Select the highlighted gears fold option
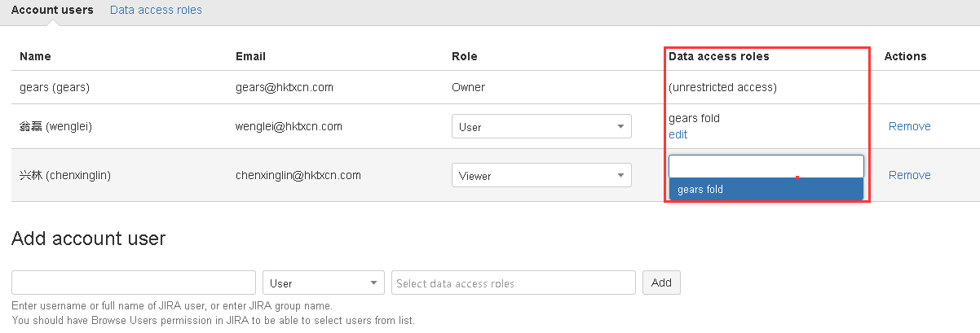Image resolution: width=980 pixels, height=333 pixels. coord(765,190)
